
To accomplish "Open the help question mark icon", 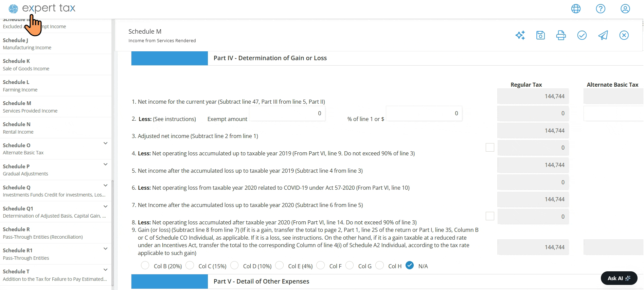I will [x=601, y=9].
